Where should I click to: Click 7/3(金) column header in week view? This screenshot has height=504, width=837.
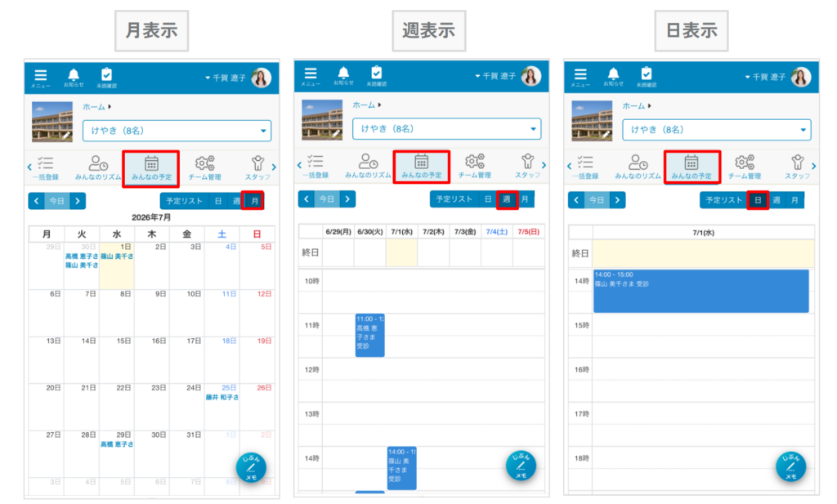click(465, 231)
